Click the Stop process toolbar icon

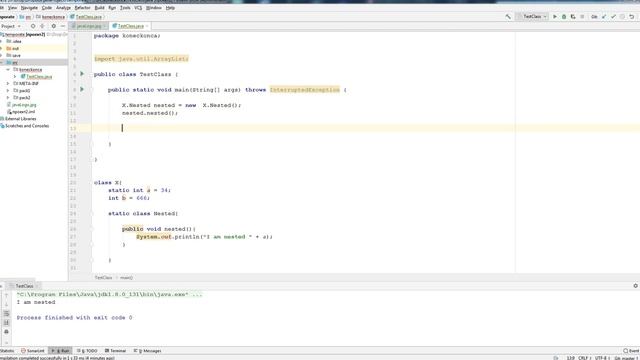pyautogui.click(x=582, y=17)
